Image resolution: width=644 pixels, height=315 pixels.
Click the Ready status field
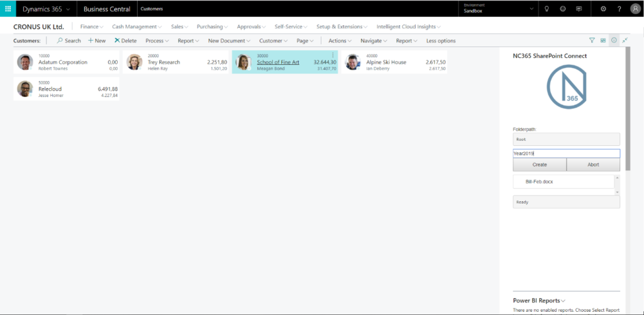(567, 202)
